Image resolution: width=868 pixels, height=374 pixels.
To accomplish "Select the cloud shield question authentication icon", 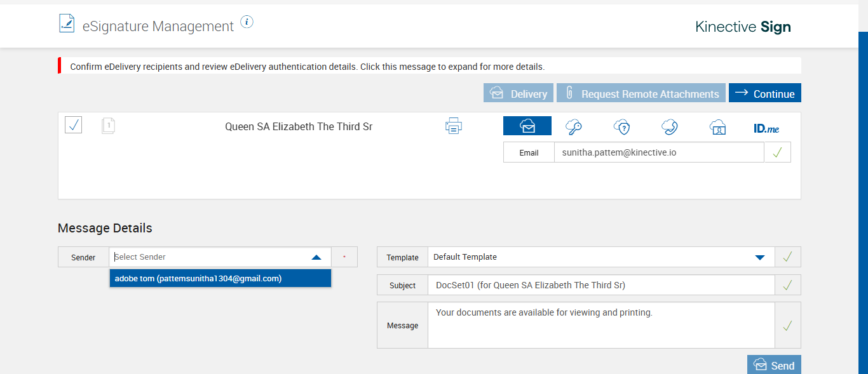I will click(621, 127).
